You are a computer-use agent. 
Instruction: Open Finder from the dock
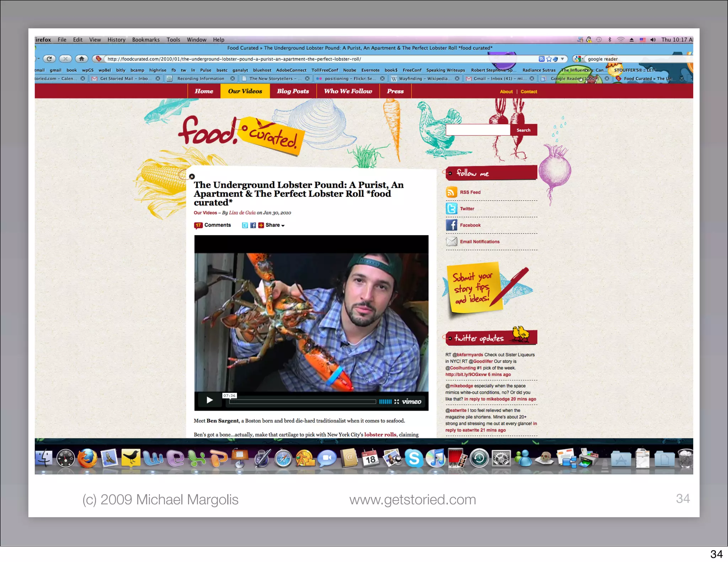point(44,458)
